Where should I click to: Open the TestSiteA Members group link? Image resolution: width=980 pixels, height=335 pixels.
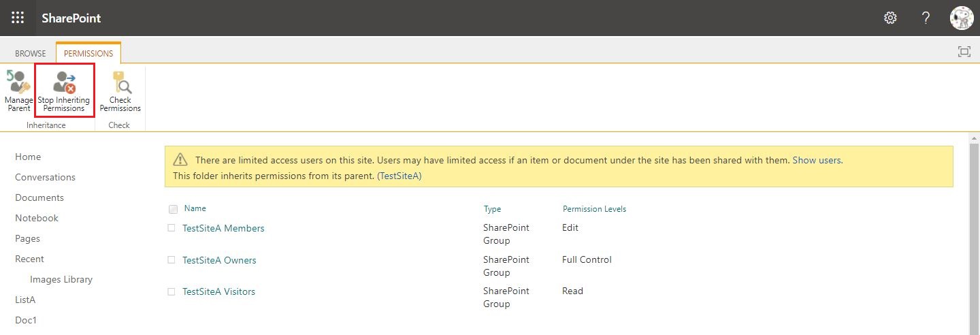[x=223, y=228]
